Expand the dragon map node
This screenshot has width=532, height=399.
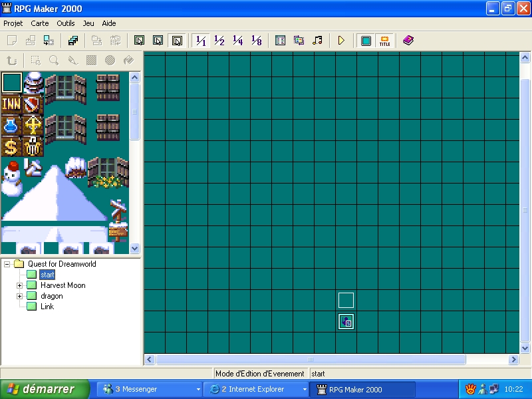click(x=20, y=296)
